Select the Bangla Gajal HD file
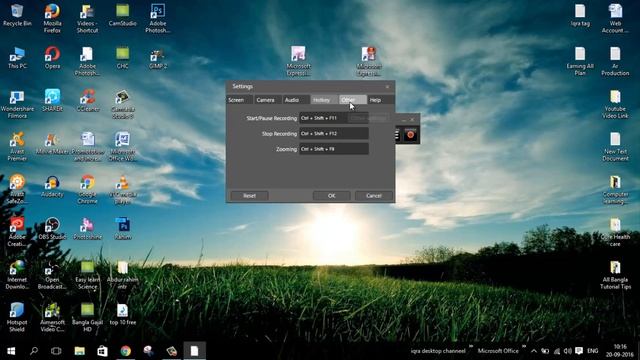 pos(87,317)
